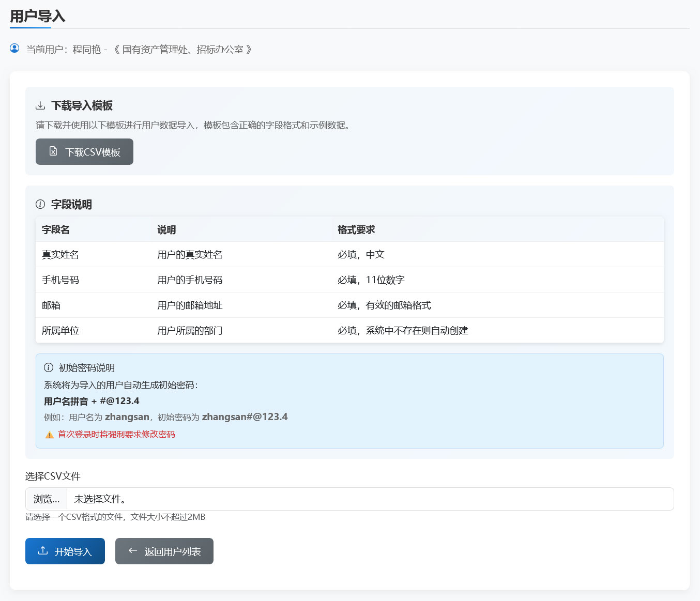Click the info icon beside 初始密码说明
The image size is (700, 601).
coord(48,368)
